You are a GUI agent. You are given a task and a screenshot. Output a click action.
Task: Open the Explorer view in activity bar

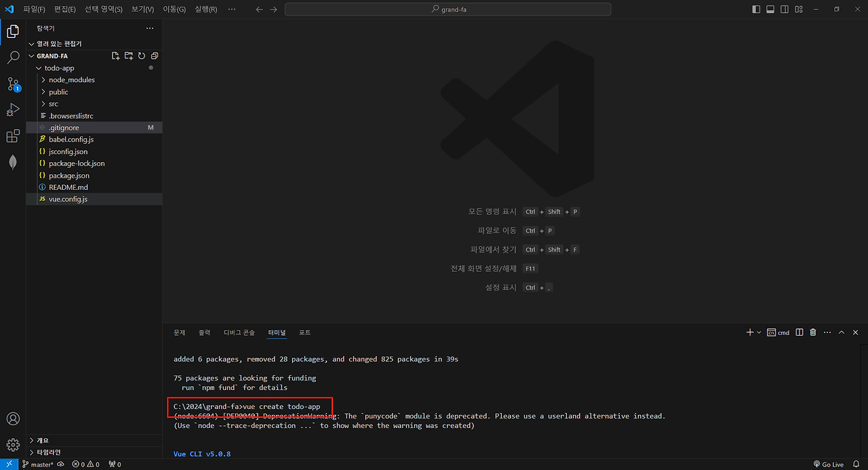click(x=13, y=31)
